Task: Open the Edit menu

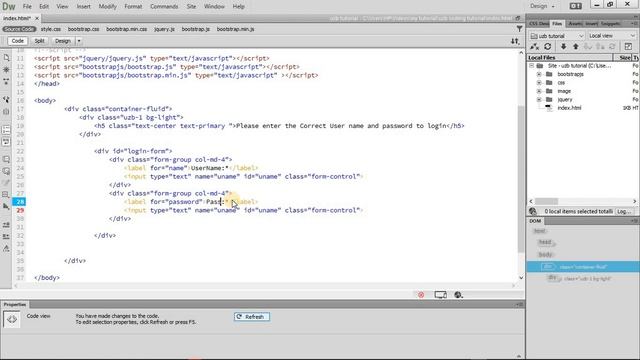Action: [x=44, y=7]
